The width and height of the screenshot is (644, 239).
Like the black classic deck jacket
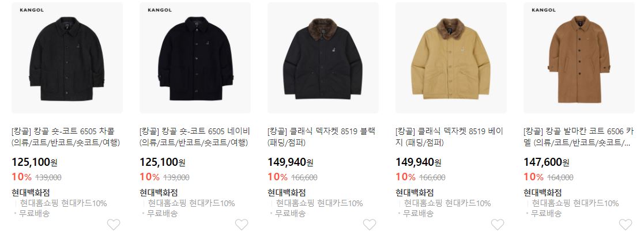(x=369, y=224)
